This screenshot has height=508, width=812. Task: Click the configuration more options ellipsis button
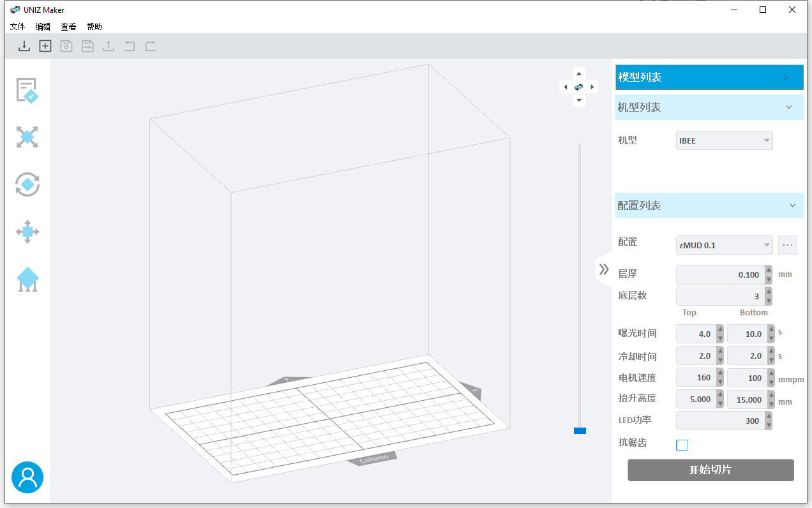(787, 245)
